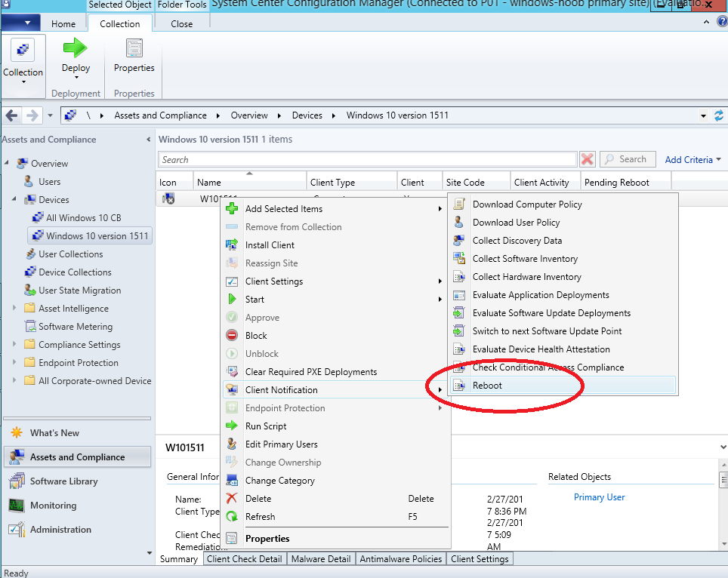Collapse the Overview tree node
The height and width of the screenshot is (578, 728).
click(x=7, y=163)
